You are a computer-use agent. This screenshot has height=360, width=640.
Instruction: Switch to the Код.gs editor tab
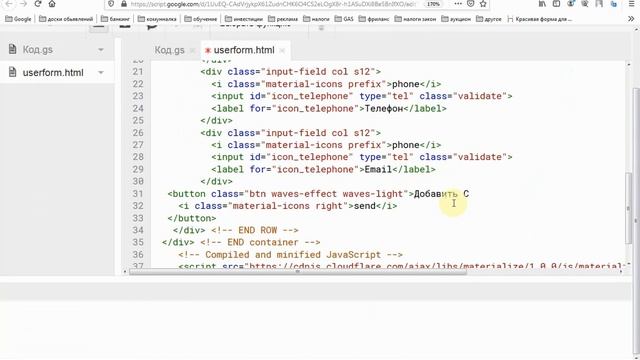[x=169, y=50]
